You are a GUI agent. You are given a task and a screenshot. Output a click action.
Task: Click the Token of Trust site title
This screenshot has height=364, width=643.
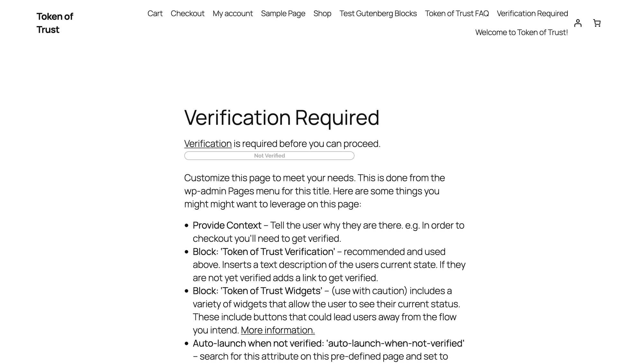pyautogui.click(x=55, y=23)
